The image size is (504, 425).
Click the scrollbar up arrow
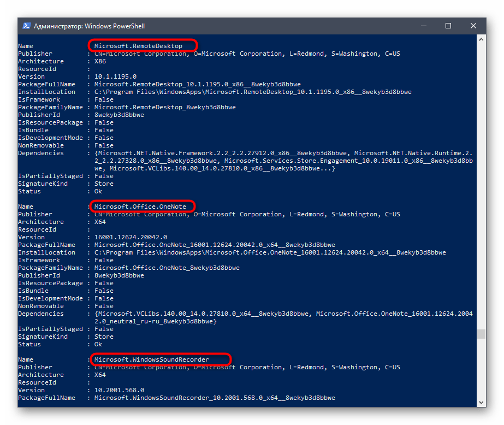pos(481,39)
